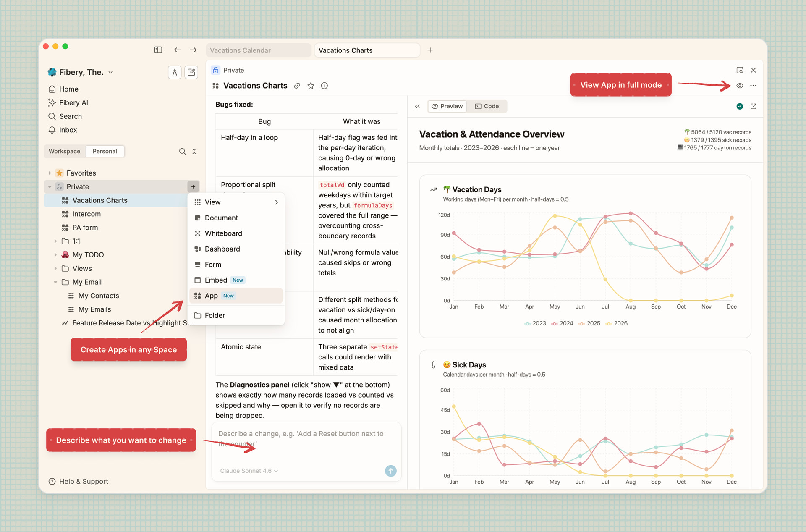Choose Embed from the create menu

click(x=236, y=280)
